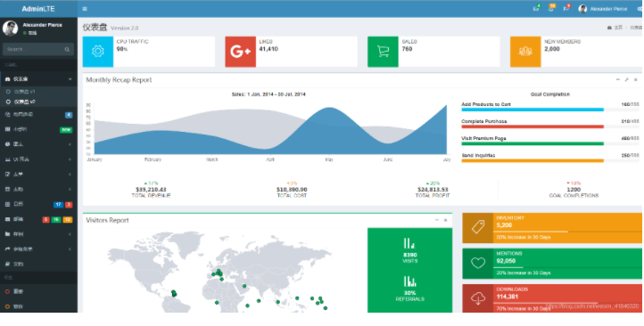The width and height of the screenshot is (644, 326).
Task: Click the $35,210.43 total revenue value
Action: [151, 190]
